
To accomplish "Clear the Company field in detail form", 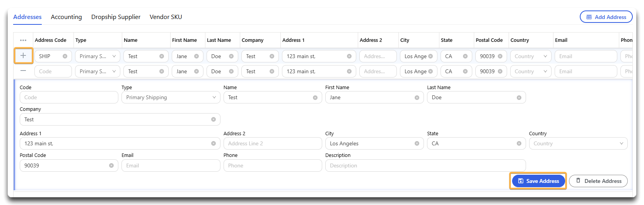I will tap(214, 119).
